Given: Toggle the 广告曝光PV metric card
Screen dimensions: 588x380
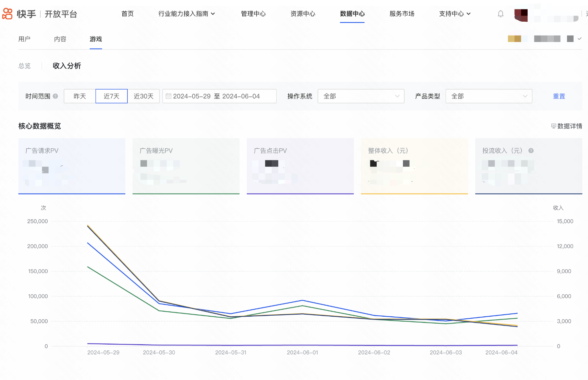Looking at the screenshot, I should pos(186,166).
